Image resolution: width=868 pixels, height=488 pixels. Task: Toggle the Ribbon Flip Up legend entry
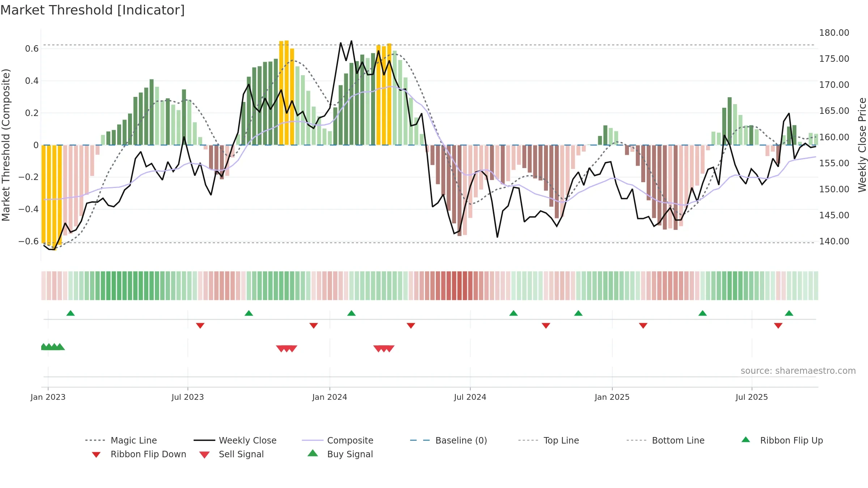(782, 440)
